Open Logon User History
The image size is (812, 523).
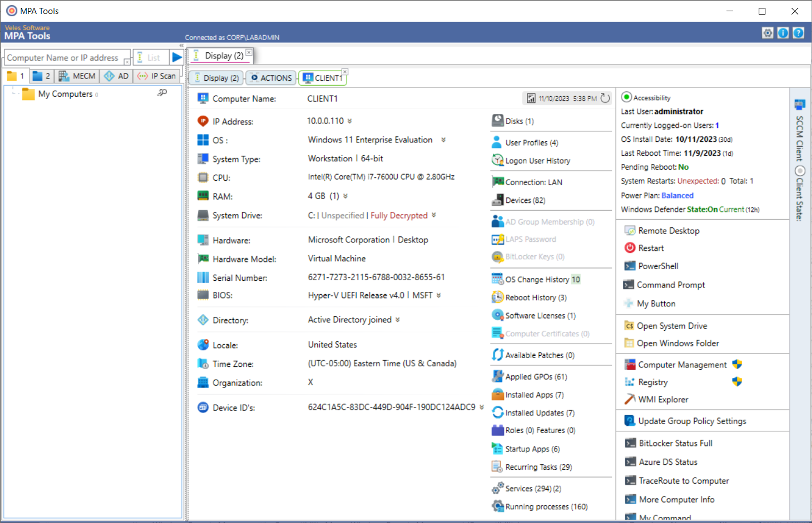point(531,160)
